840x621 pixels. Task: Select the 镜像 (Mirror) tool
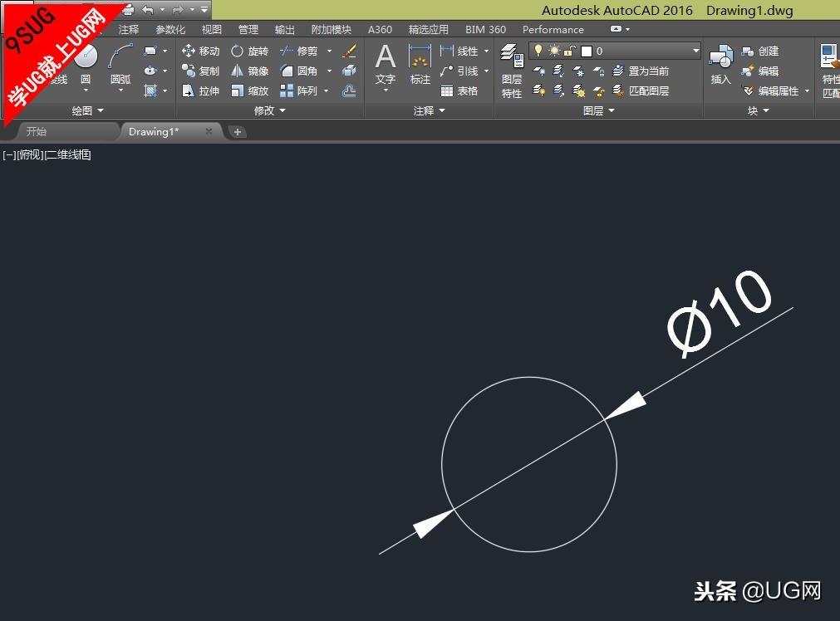[x=249, y=71]
